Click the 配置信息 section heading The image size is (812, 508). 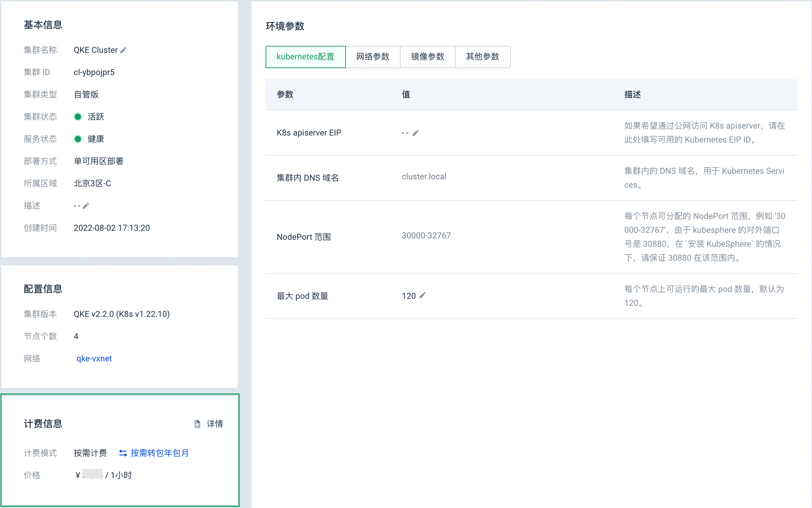point(43,289)
